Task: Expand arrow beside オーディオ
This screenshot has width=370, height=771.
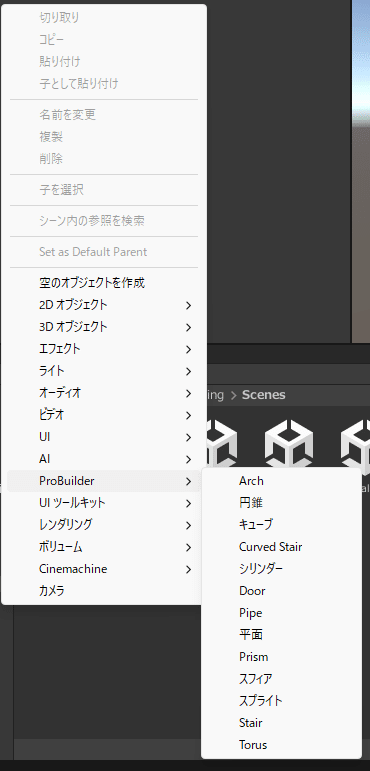Action: click(x=188, y=393)
